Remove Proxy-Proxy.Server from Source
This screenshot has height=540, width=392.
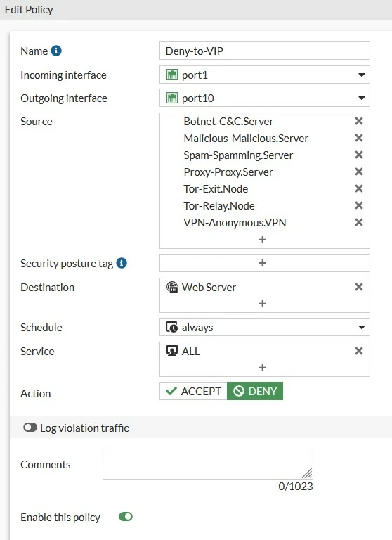click(x=358, y=172)
